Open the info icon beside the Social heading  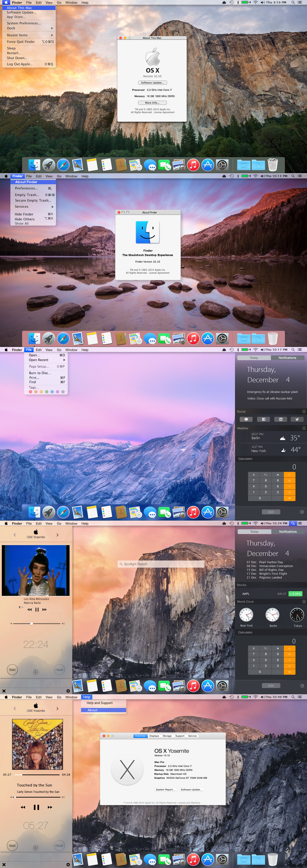(304, 411)
